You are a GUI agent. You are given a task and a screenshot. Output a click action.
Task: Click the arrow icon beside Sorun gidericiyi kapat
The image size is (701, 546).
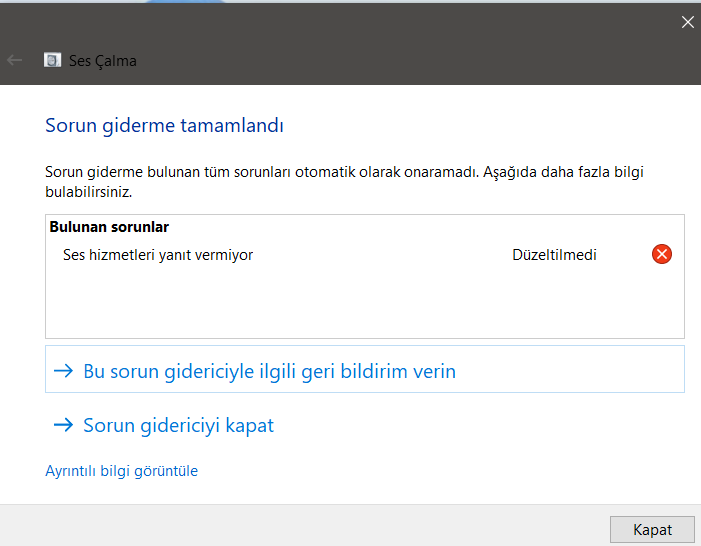[x=63, y=425]
